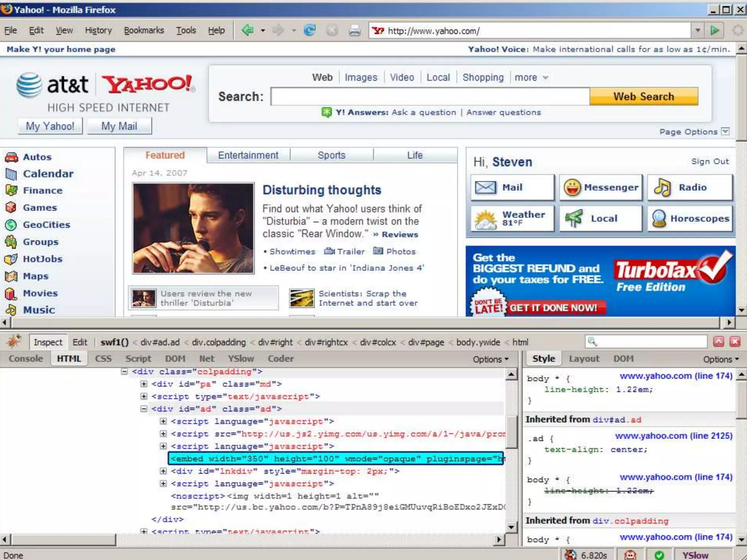This screenshot has width=747, height=560.
Task: Click the Firebug Edit button
Action: coord(80,342)
